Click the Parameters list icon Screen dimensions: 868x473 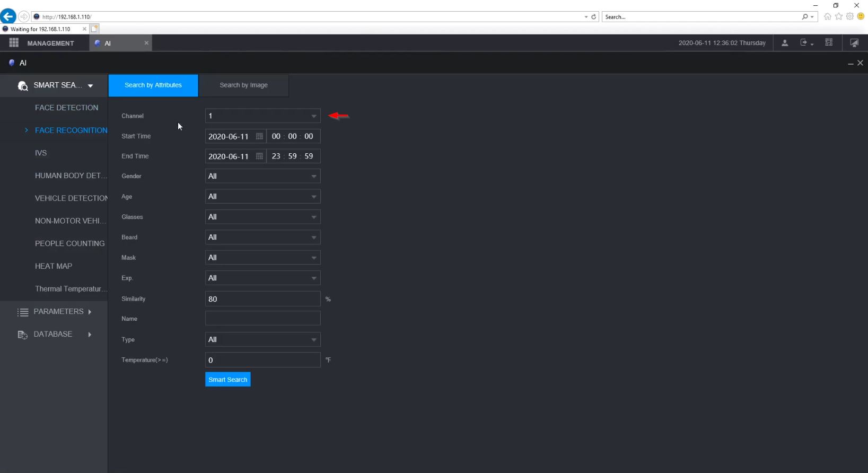[x=23, y=312]
